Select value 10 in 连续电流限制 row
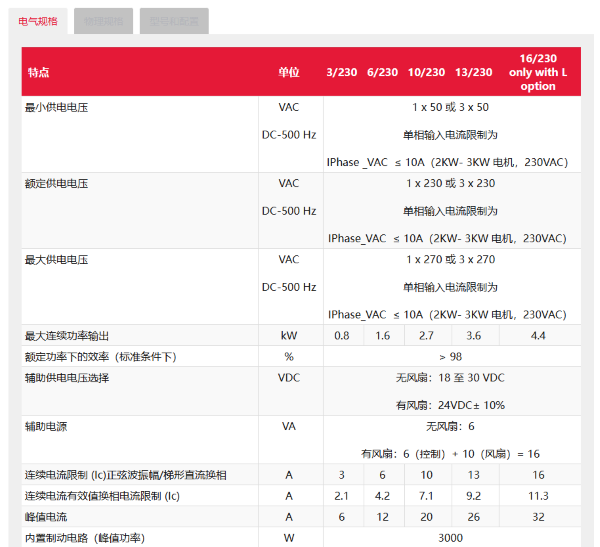The height and width of the screenshot is (547, 600). [426, 475]
